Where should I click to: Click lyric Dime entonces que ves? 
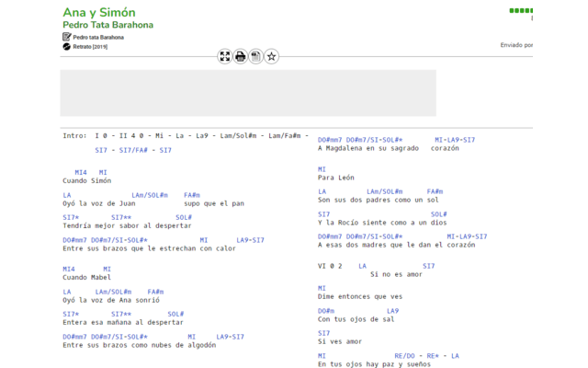(360, 296)
